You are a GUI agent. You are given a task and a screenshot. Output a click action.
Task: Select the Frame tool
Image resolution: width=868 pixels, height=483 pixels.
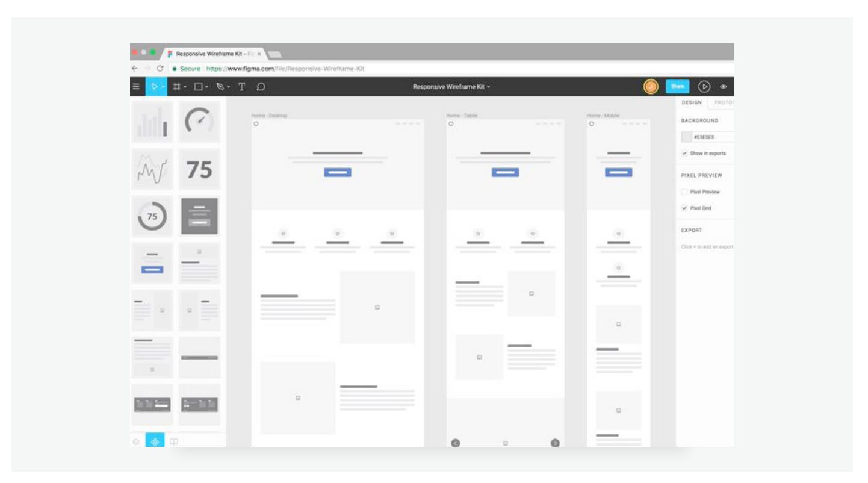pos(177,87)
